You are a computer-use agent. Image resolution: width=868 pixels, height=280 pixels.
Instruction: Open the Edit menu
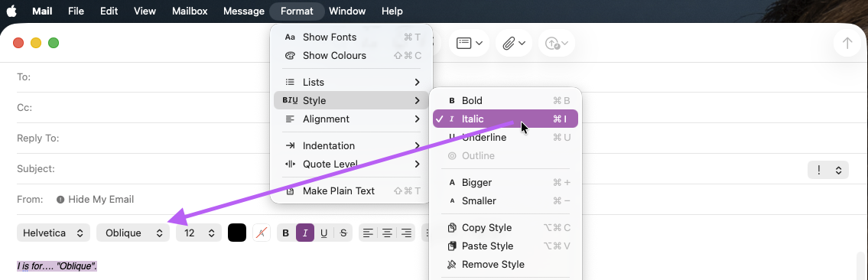click(x=109, y=11)
